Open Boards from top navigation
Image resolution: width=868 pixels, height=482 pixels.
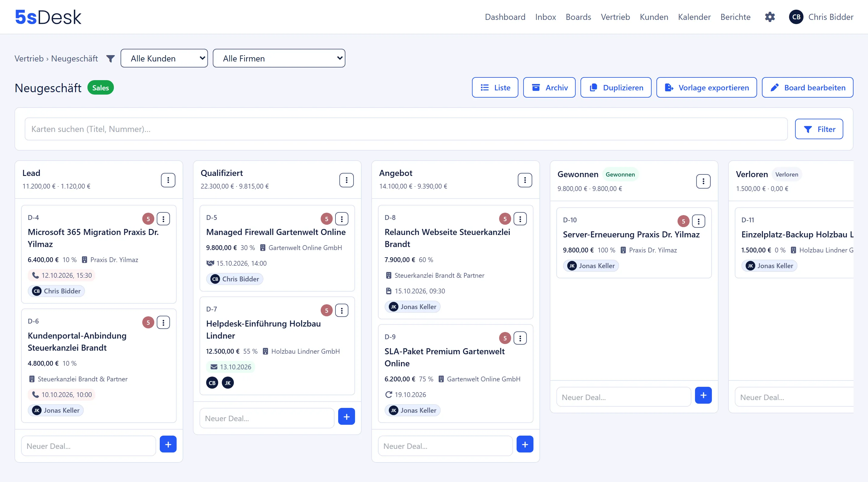pyautogui.click(x=578, y=17)
